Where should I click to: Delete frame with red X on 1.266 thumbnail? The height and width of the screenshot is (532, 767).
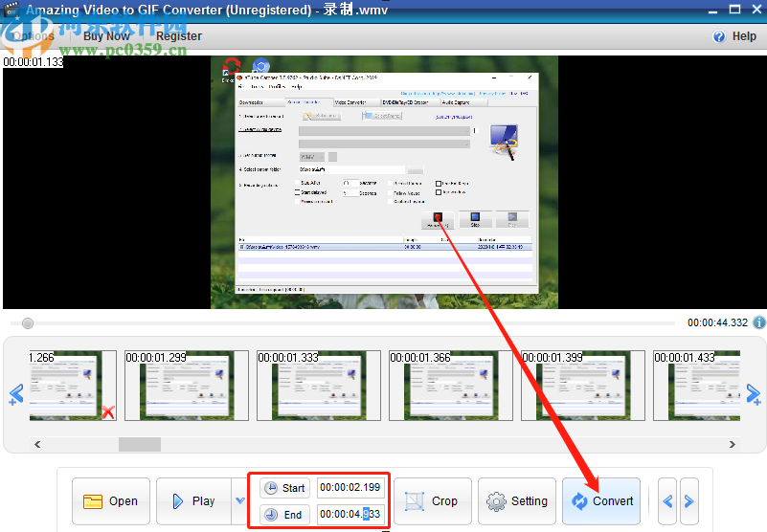pyautogui.click(x=108, y=412)
